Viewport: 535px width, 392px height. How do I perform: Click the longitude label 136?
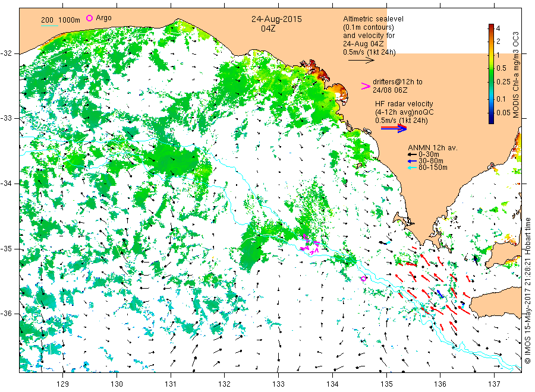[x=440, y=384]
